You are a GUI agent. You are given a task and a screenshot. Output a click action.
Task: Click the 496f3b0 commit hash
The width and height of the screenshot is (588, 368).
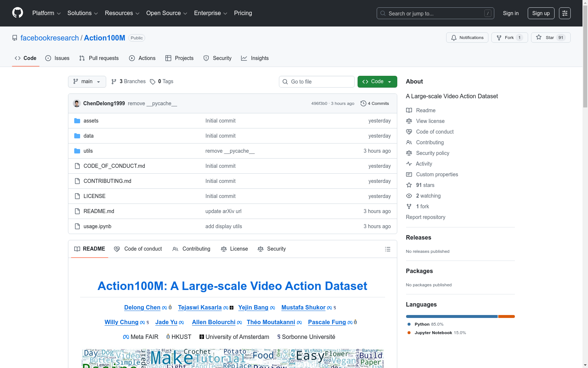point(319,103)
